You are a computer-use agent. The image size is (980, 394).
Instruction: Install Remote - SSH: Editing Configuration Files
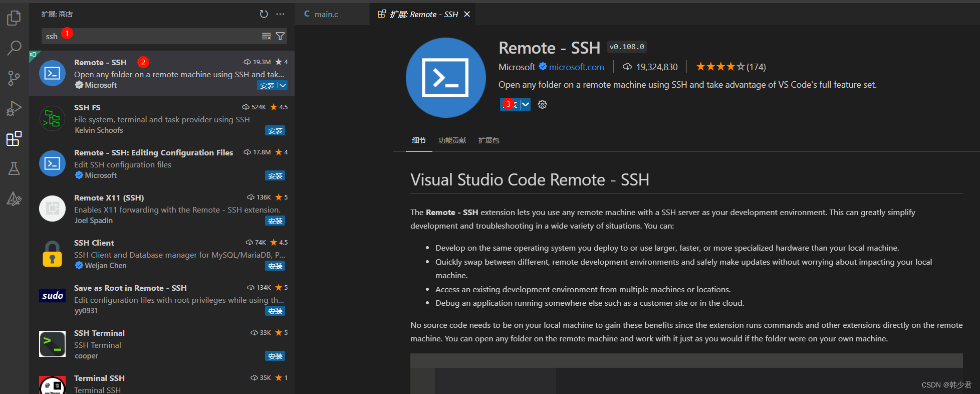[x=275, y=176]
